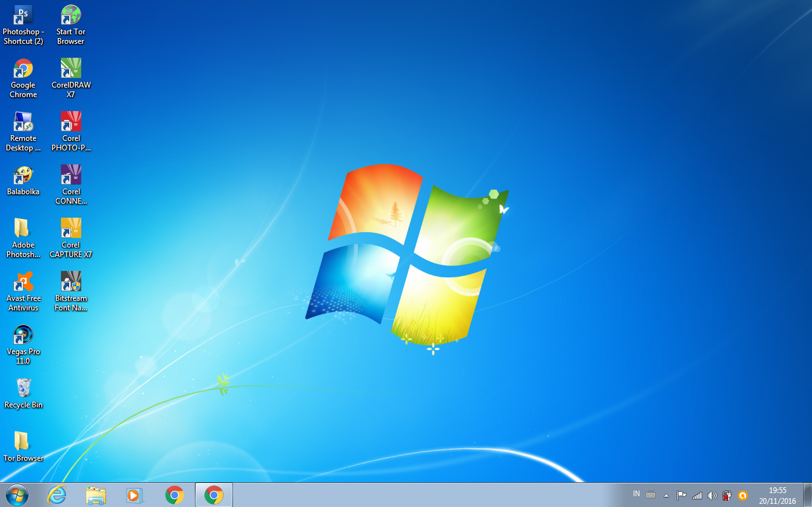Expand the hidden system tray icons
This screenshot has height=507, width=812.
tap(666, 494)
